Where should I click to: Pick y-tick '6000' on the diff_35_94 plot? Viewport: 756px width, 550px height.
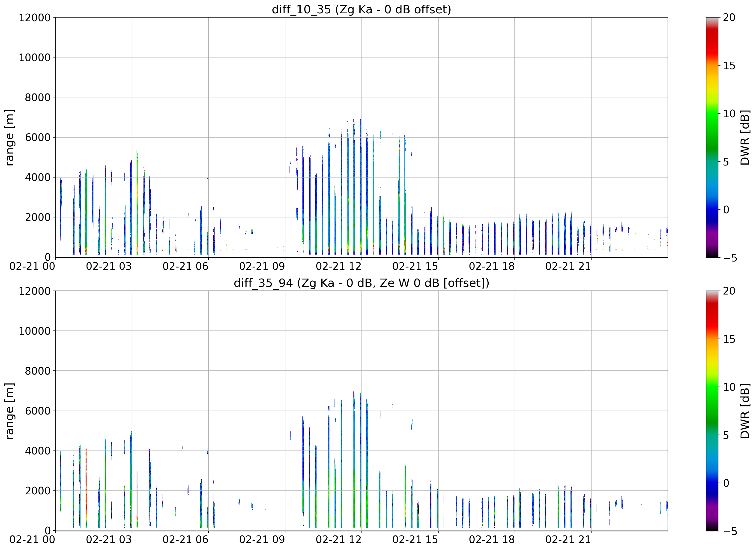point(38,411)
